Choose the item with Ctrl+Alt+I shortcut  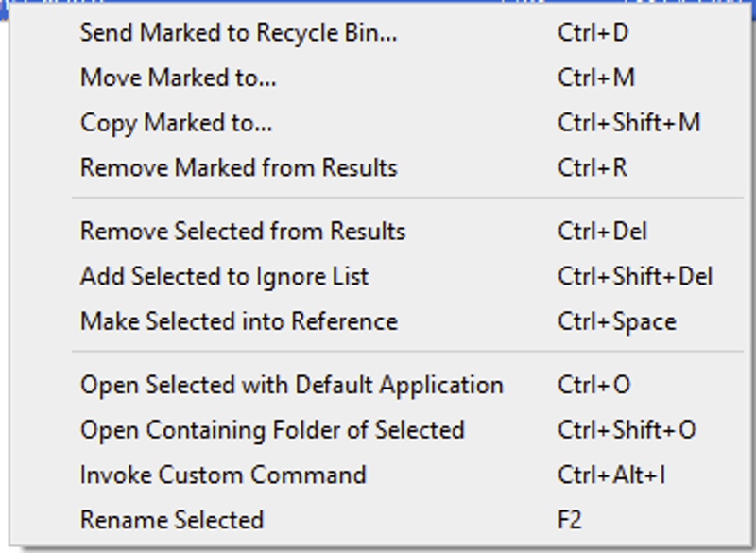(x=379, y=475)
